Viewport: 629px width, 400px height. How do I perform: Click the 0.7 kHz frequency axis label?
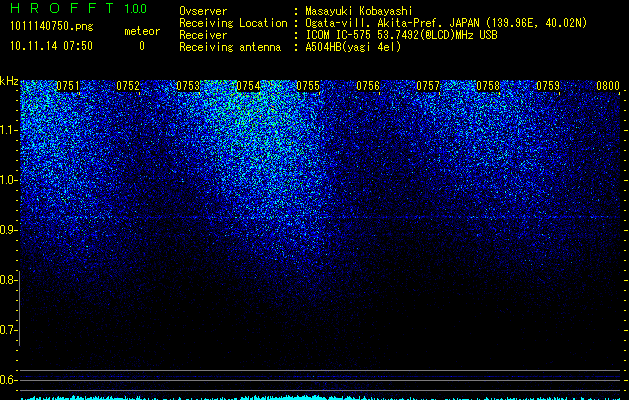(x=8, y=330)
